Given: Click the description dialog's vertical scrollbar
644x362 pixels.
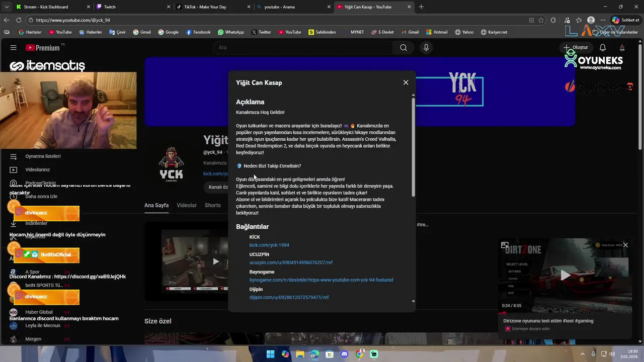Looking at the screenshot, I should coord(413,147).
